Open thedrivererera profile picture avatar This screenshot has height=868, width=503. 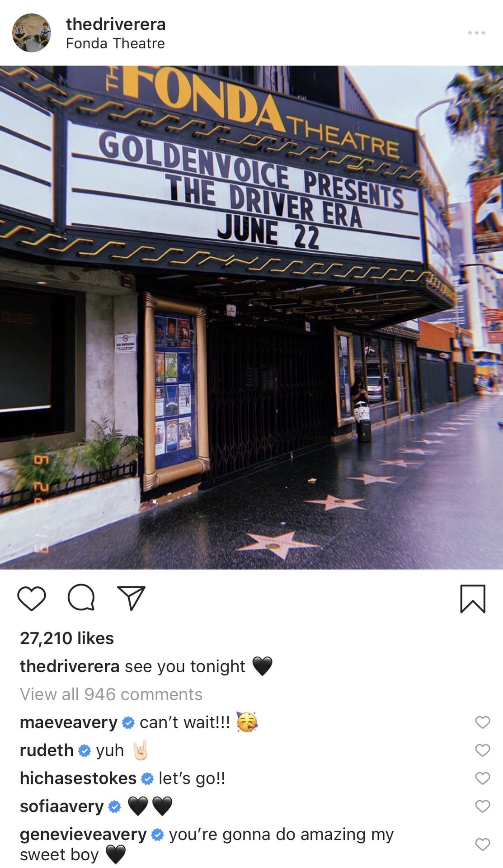32,33
